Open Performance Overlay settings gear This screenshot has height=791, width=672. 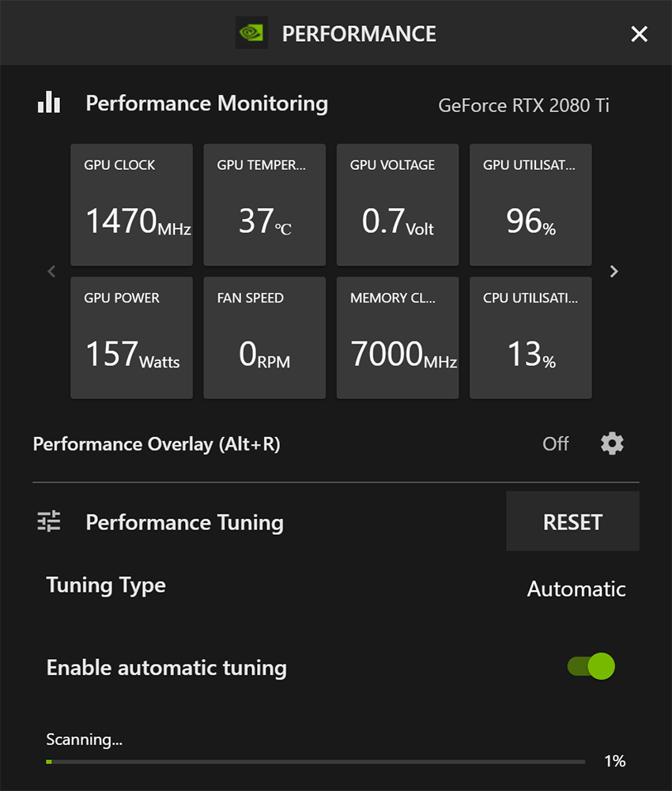[612, 443]
